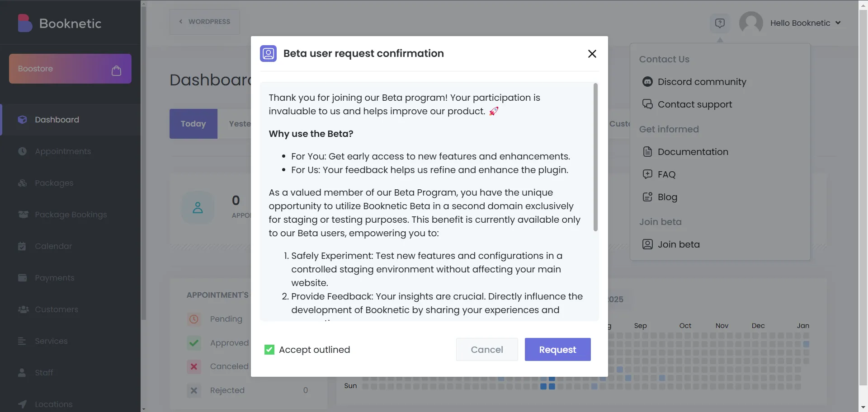
Task: Open Packages in sidebar menu
Action: click(x=71, y=183)
